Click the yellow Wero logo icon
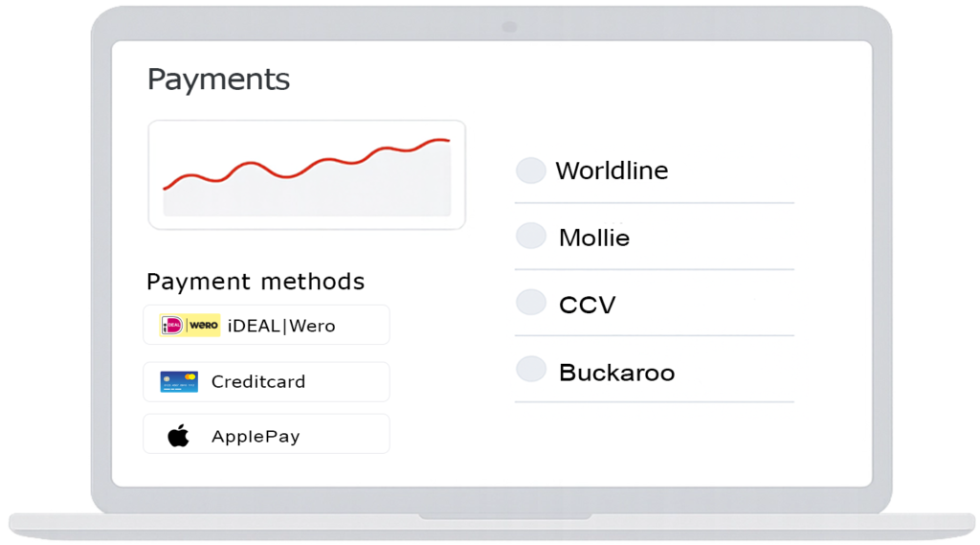980x545 pixels. (x=203, y=326)
